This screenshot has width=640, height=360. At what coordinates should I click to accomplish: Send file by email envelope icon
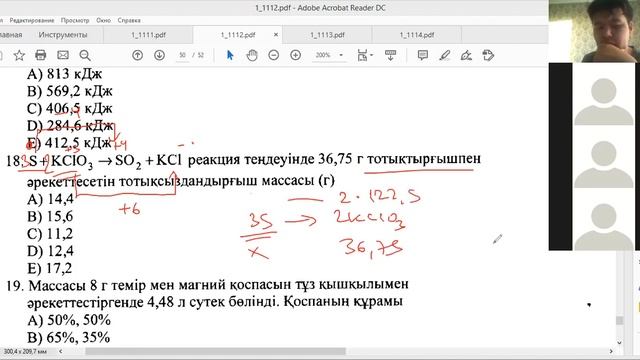(63, 55)
